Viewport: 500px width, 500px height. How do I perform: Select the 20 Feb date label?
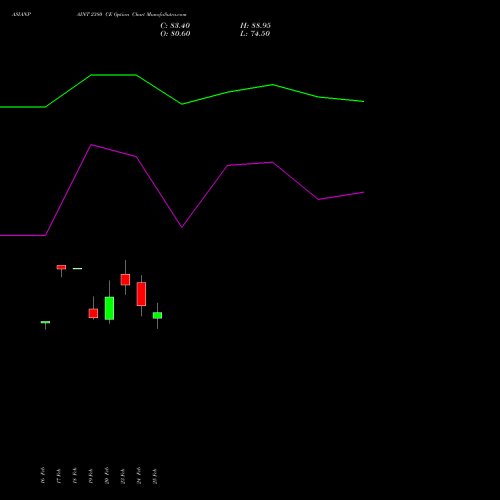pyautogui.click(x=107, y=475)
